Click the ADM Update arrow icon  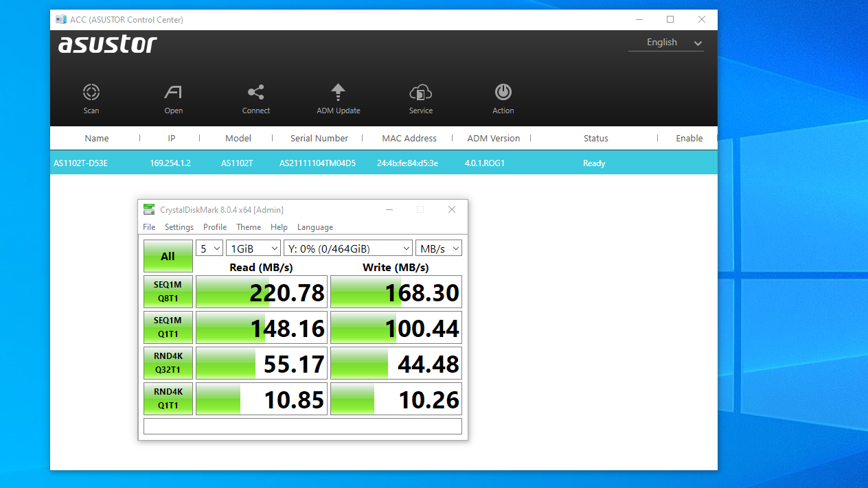tap(338, 92)
